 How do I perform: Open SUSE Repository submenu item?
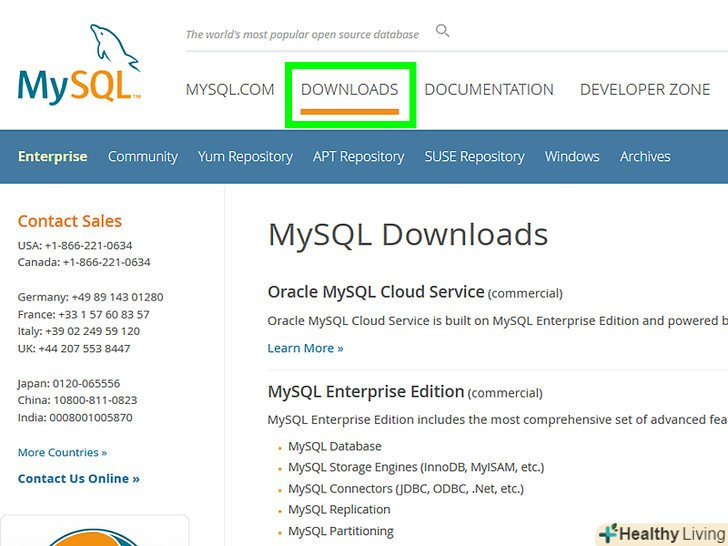coord(474,156)
